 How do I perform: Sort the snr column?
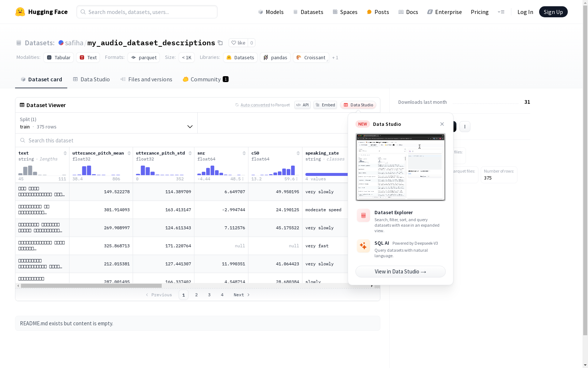[244, 153]
